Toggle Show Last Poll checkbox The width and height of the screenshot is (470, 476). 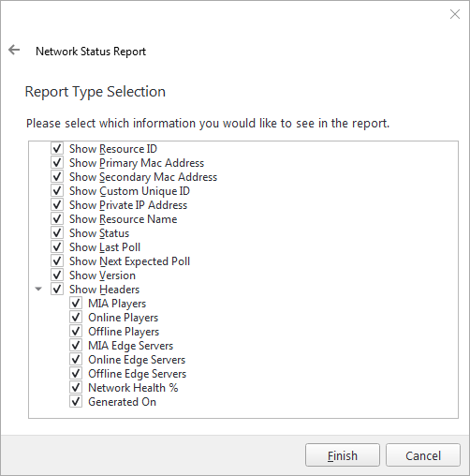[x=57, y=246]
